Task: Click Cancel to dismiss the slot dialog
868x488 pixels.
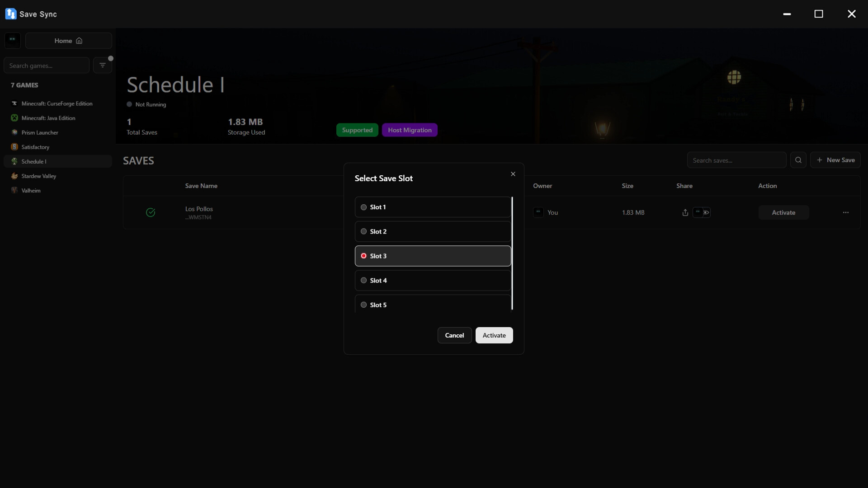Action: 454,335
